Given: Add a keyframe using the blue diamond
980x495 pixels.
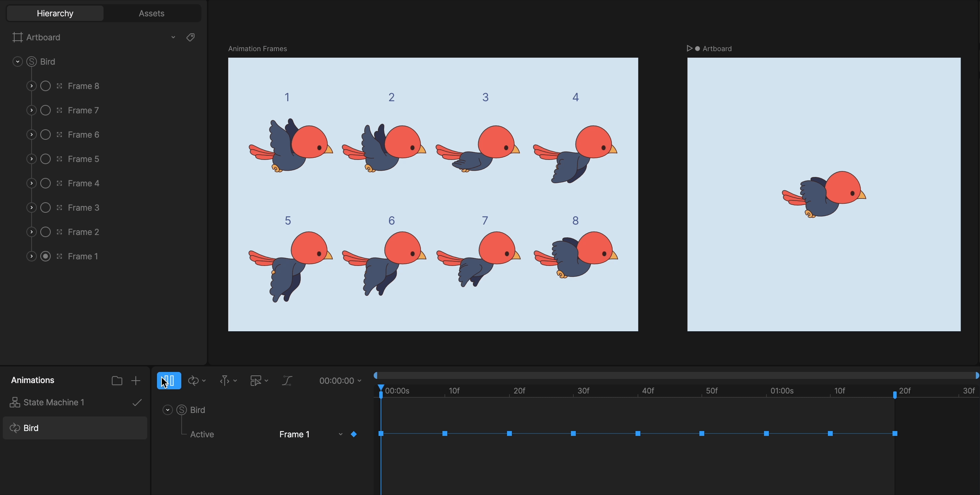Looking at the screenshot, I should [x=354, y=434].
